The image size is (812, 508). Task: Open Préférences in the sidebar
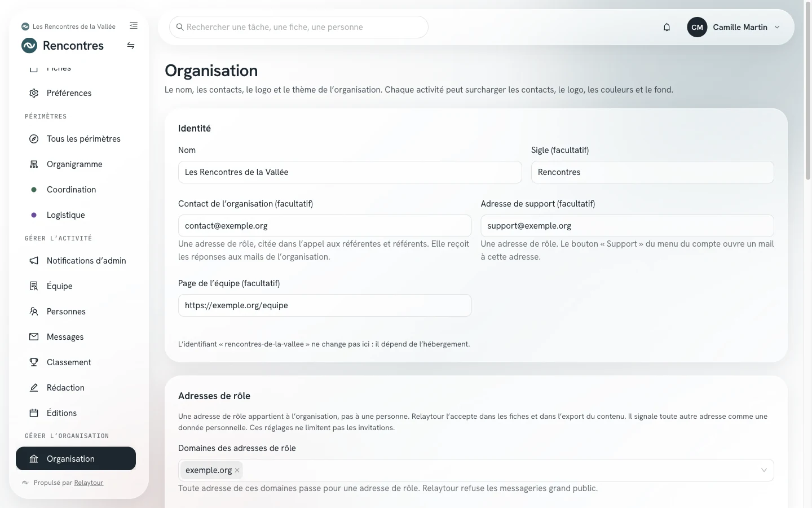tap(76, 93)
